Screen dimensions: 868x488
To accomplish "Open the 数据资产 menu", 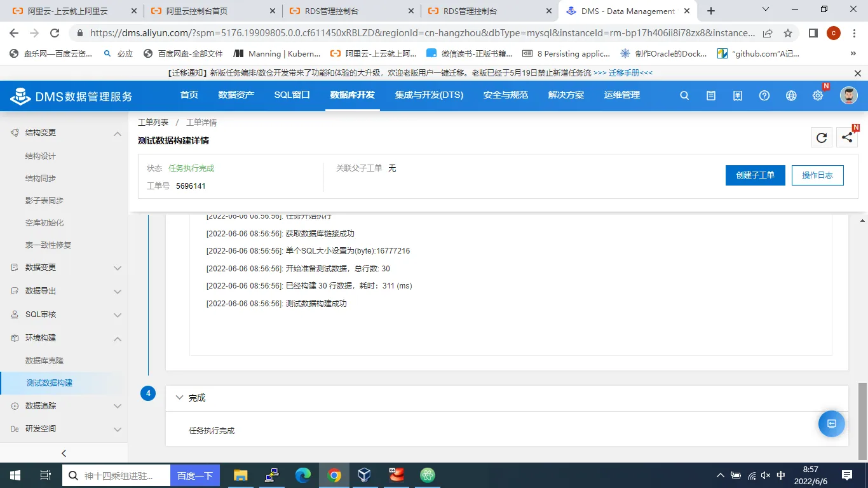I will 236,95.
